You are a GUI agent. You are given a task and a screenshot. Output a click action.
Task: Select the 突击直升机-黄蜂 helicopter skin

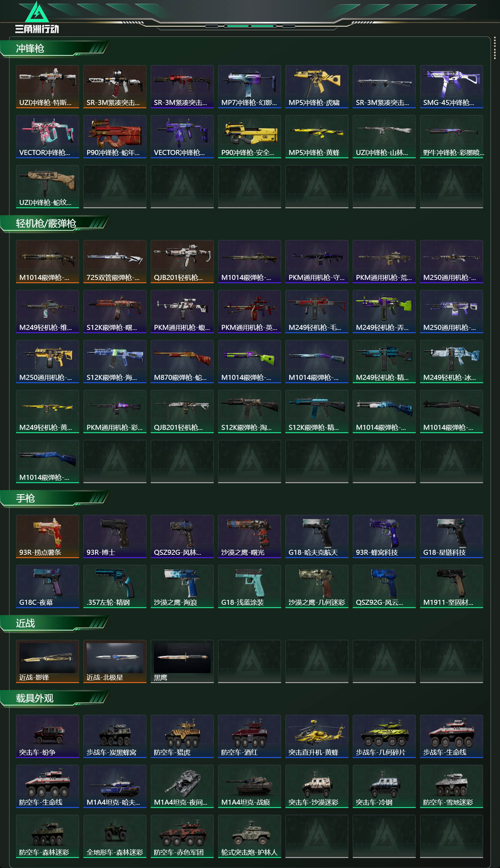click(317, 736)
